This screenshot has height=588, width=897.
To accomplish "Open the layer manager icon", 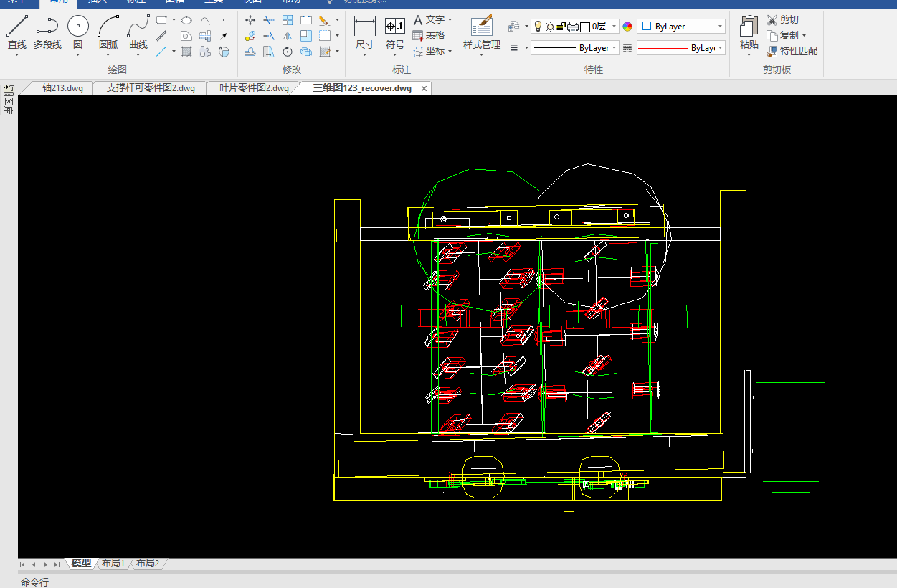I will click(513, 27).
